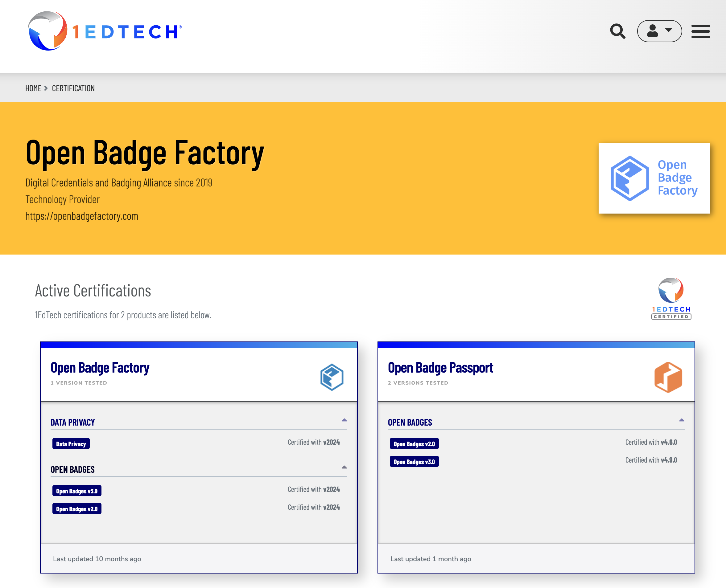Screen dimensions: 726x588
Task: Select the Data Privacy certification tag
Action: [71, 444]
